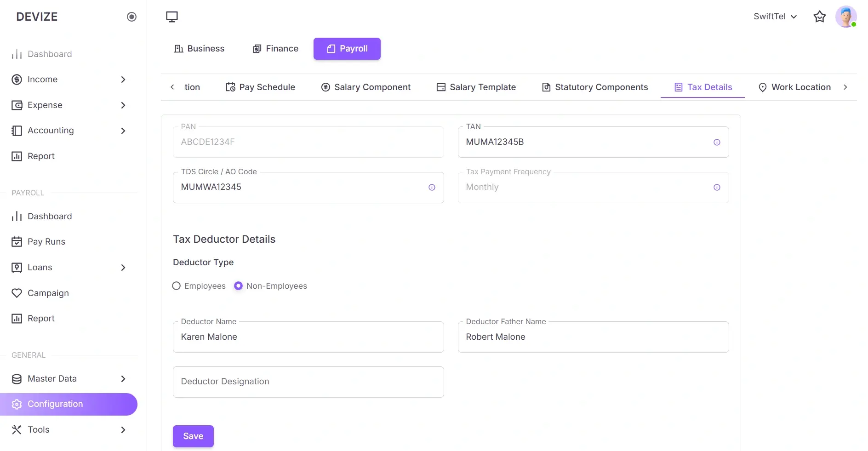Switch to the Finance tab
The width and height of the screenshot is (868, 451).
point(275,48)
